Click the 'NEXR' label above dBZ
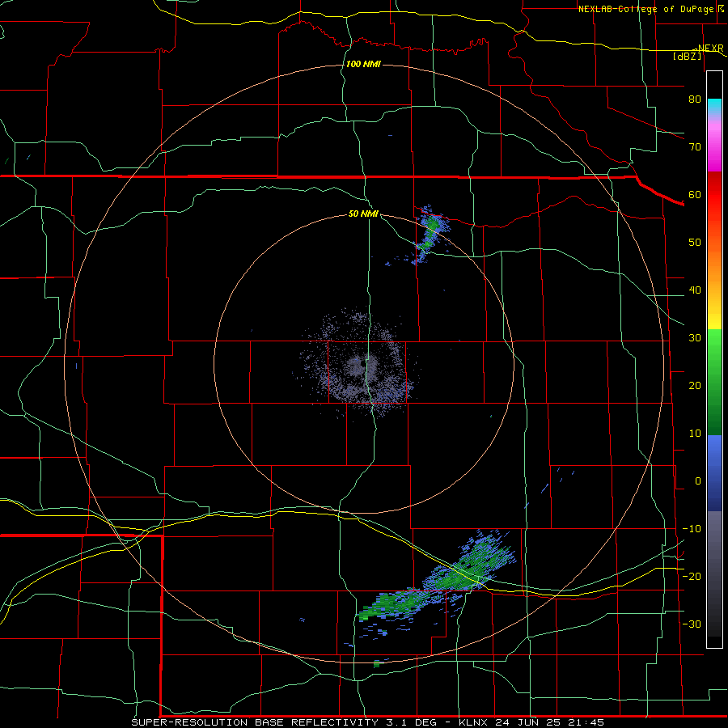Viewport: 728px width, 728px height. click(710, 49)
